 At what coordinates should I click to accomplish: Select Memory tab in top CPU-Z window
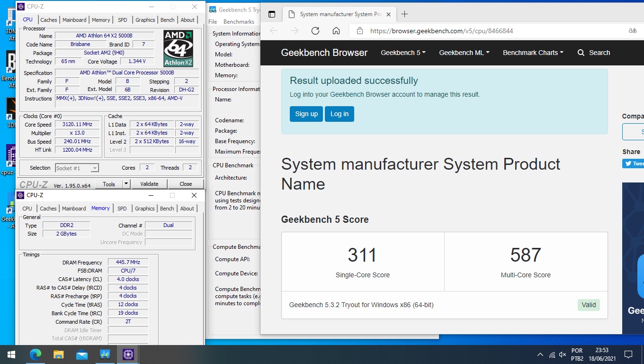(101, 20)
